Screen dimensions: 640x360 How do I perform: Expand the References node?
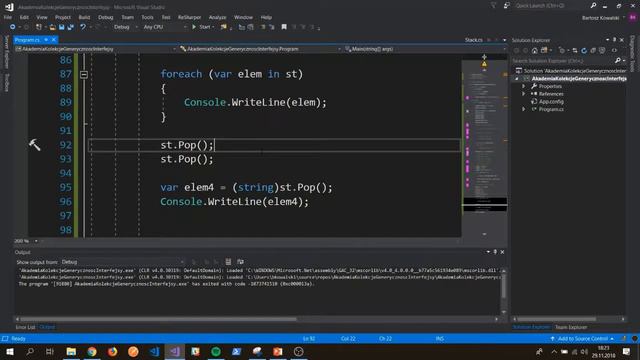click(x=524, y=94)
